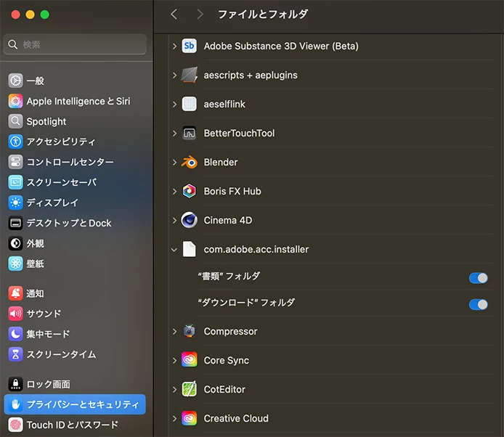Click the Blender app icon
Screen dimensions: 504x437
click(189, 162)
